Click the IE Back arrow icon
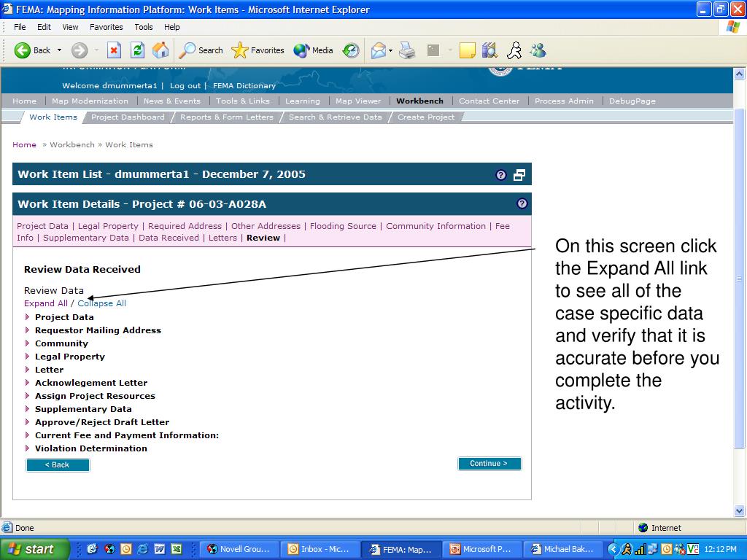 coord(22,50)
